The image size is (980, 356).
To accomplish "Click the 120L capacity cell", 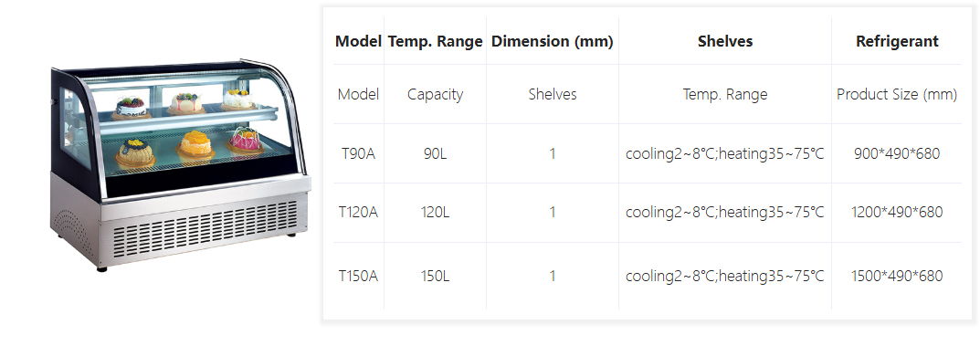I will 435,213.
